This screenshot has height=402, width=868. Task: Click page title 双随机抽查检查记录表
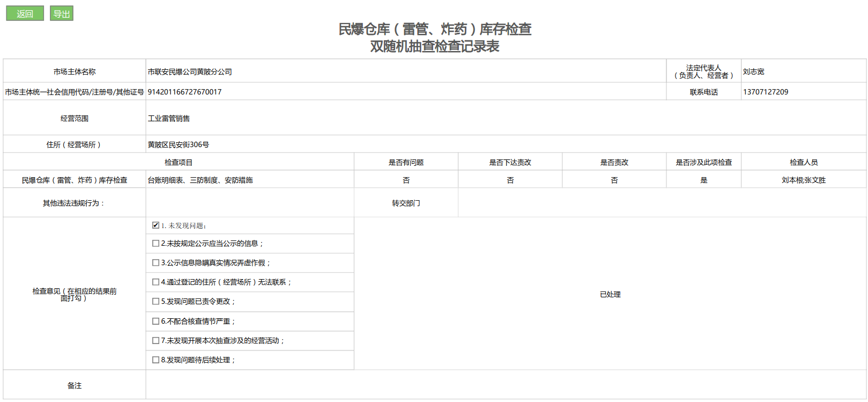tap(434, 46)
